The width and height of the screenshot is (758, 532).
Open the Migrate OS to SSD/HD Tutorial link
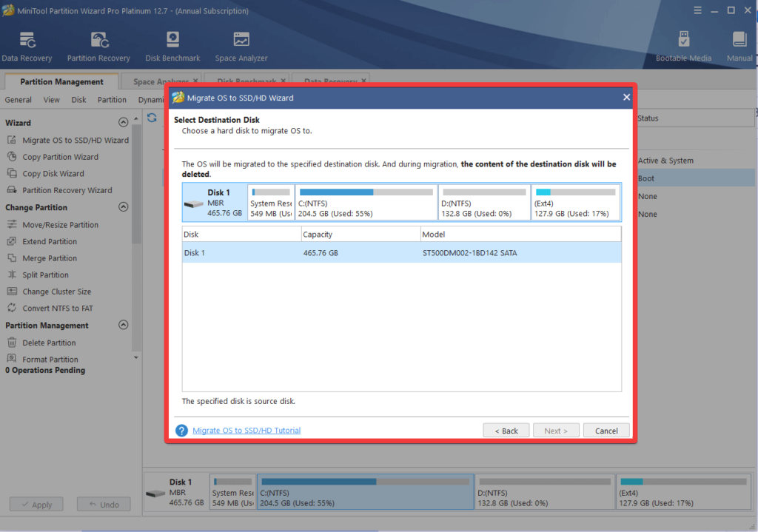coord(246,430)
